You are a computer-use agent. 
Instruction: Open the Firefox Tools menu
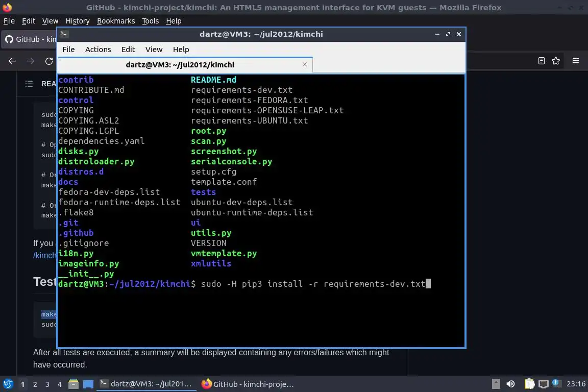tap(151, 21)
